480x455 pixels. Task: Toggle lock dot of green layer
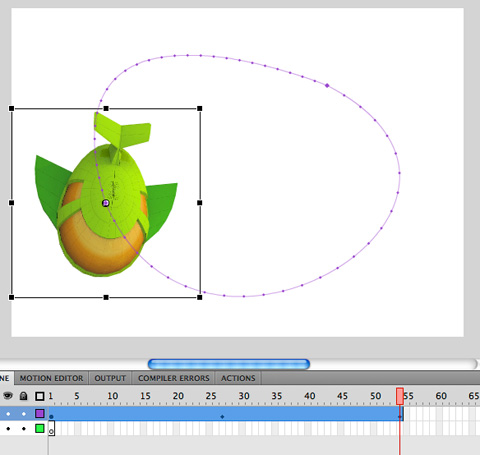pyautogui.click(x=24, y=428)
